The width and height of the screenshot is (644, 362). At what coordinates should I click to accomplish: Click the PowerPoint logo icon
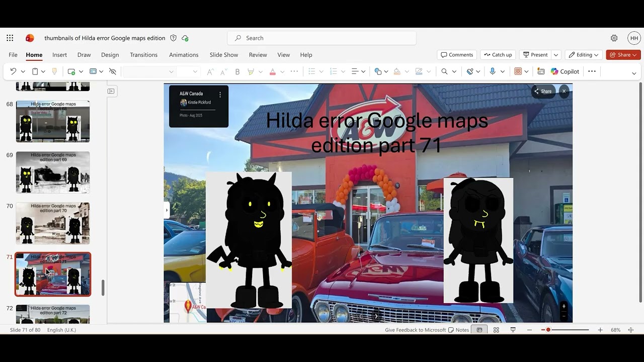click(30, 38)
